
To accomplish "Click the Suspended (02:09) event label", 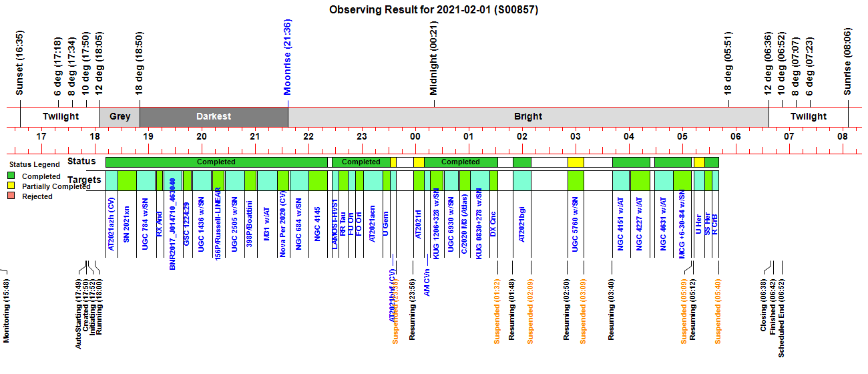I will (x=531, y=312).
